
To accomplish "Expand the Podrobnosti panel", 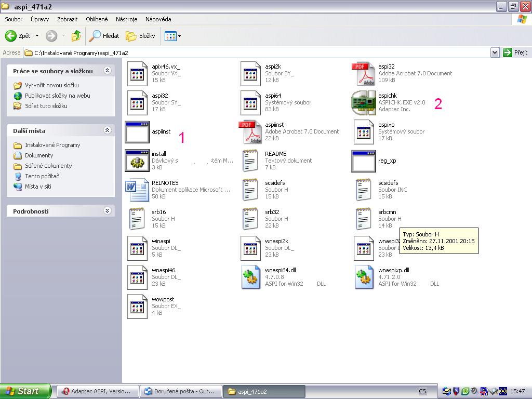I will click(x=107, y=211).
